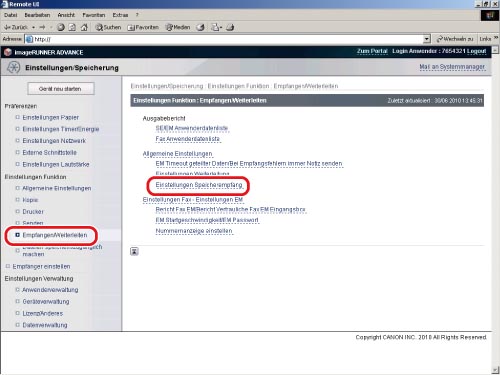Open dropdown arrow next to Zurück
The height and width of the screenshot is (375, 500).
[34, 27]
